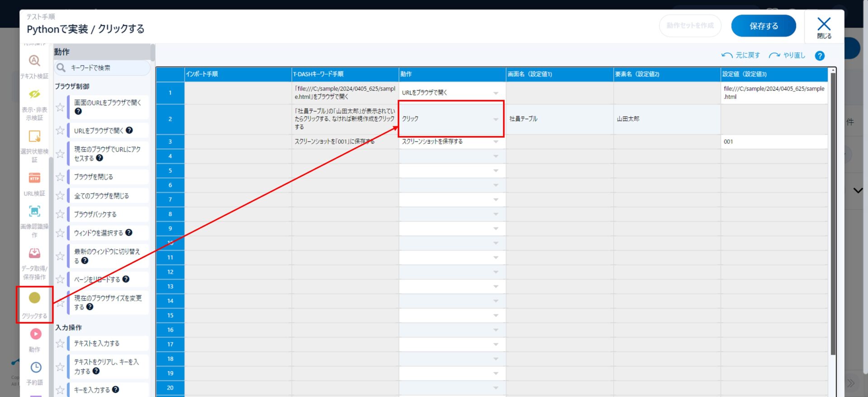Choose ブラウザバックする from the action list
The height and width of the screenshot is (397, 868).
[95, 214]
